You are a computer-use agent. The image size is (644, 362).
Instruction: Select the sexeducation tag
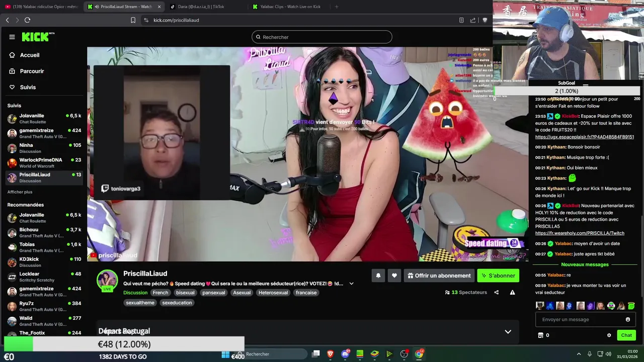pyautogui.click(x=177, y=303)
